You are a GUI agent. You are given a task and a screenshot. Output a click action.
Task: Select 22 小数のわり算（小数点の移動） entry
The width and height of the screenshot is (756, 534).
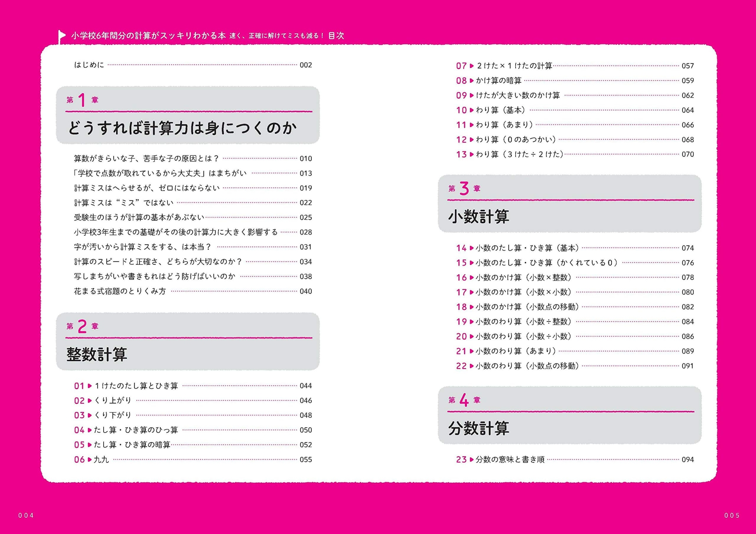[x=575, y=366]
